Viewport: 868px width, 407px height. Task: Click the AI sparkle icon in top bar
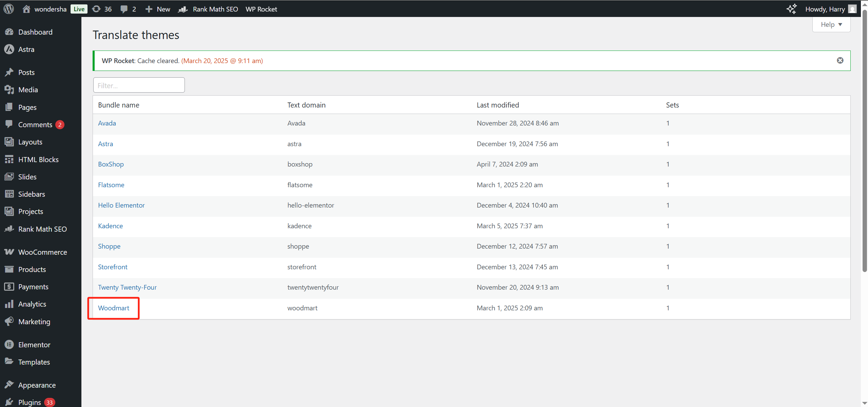pyautogui.click(x=791, y=9)
